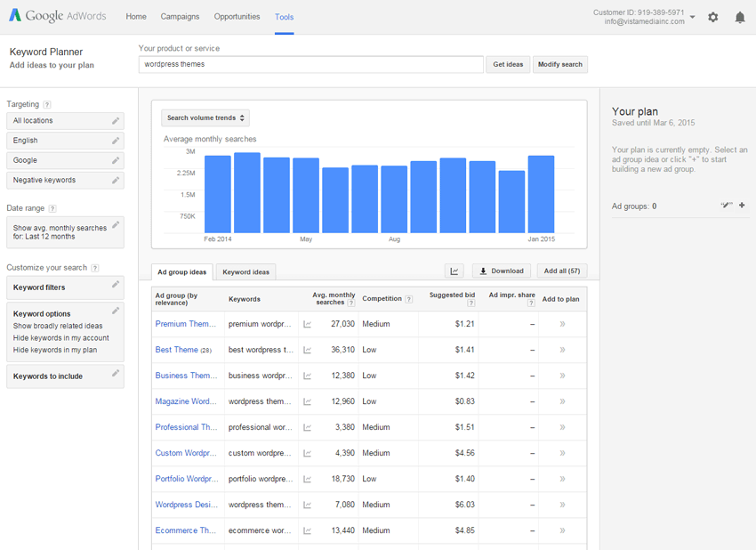Edit the date range pencil icon
The image size is (756, 550).
[116, 225]
